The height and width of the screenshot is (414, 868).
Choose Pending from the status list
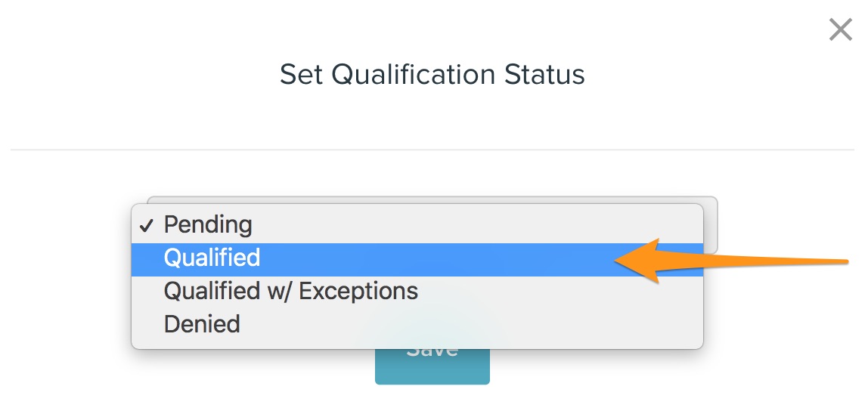208,225
